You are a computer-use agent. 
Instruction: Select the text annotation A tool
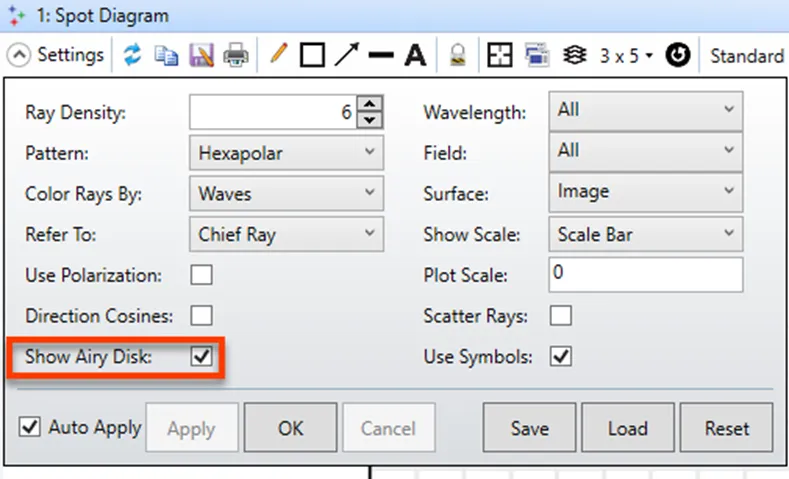(415, 55)
